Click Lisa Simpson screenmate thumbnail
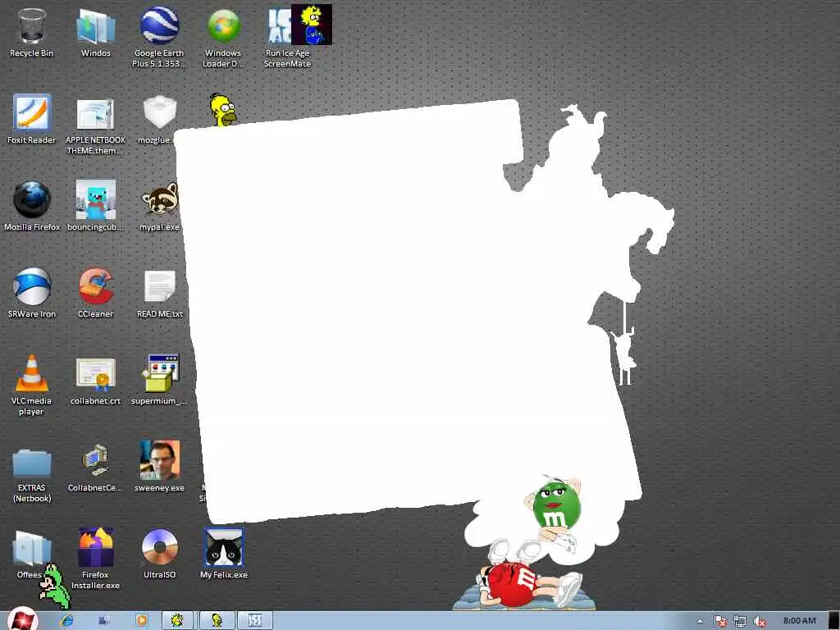 [312, 25]
